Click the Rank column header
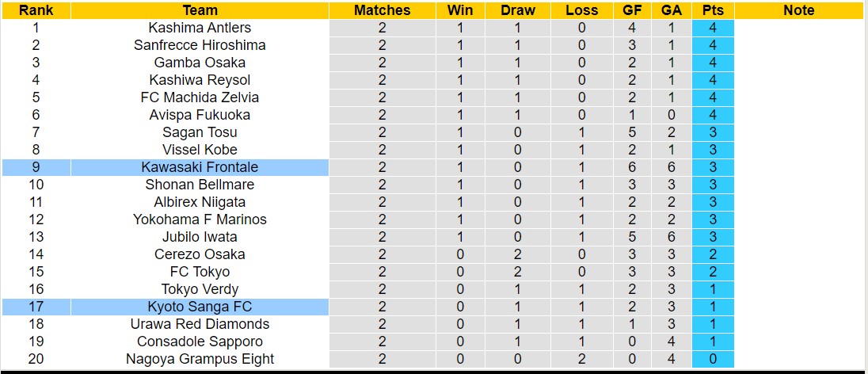The width and height of the screenshot is (868, 374). click(36, 10)
